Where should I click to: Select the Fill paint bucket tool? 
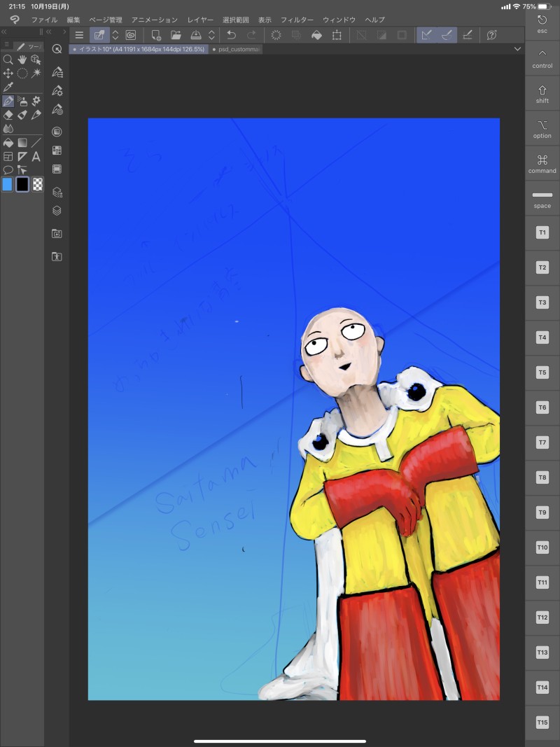(8, 142)
